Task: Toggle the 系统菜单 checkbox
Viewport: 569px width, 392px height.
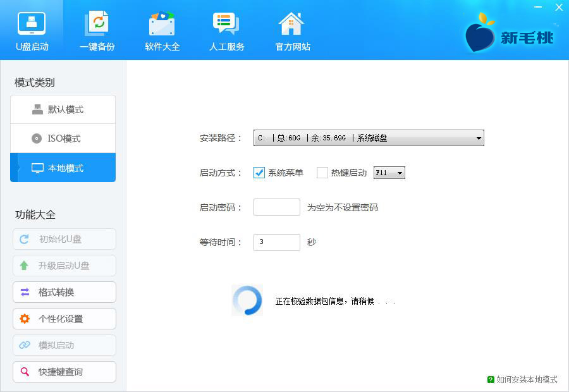Action: (x=259, y=173)
